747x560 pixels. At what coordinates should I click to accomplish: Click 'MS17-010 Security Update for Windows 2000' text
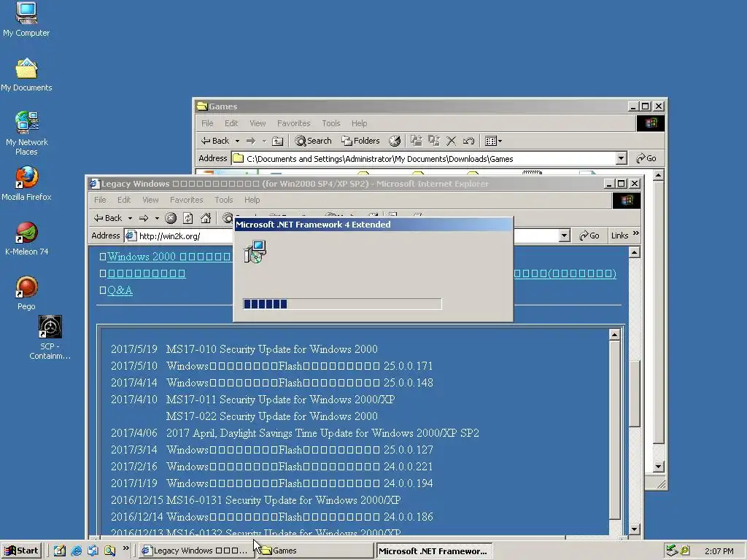click(271, 349)
